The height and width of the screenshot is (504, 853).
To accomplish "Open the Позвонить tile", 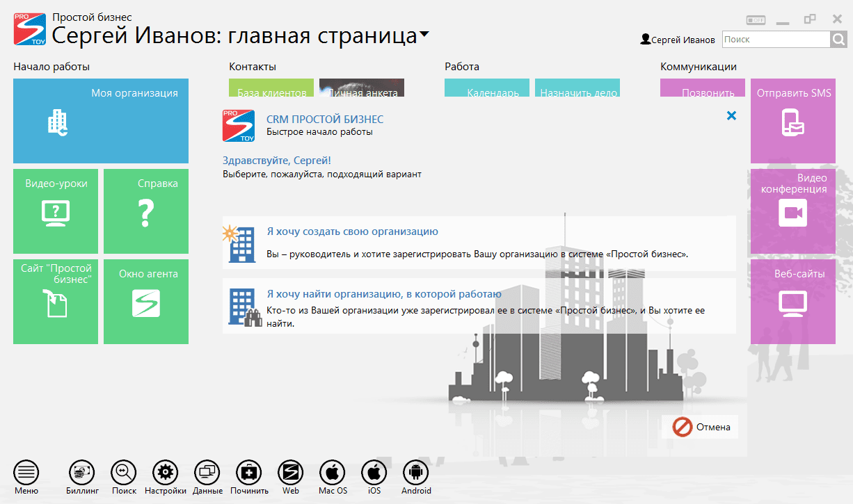I will pos(703,88).
